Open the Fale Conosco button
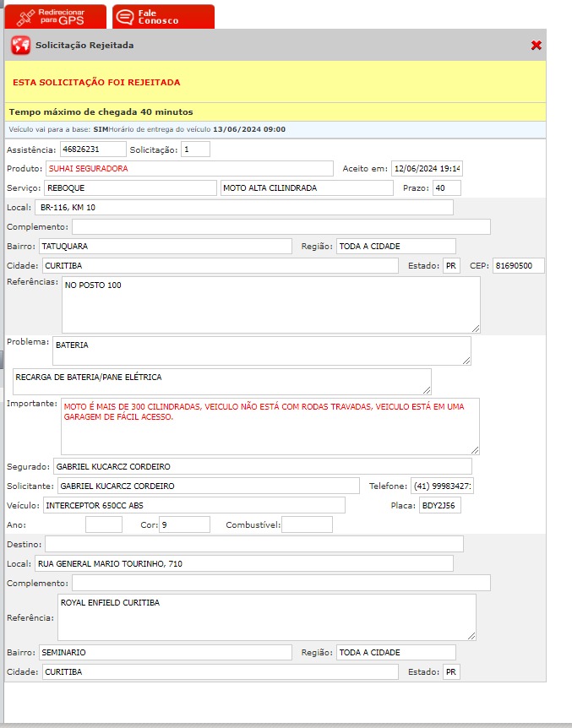Screen dimensions: 572x728 click(164, 17)
